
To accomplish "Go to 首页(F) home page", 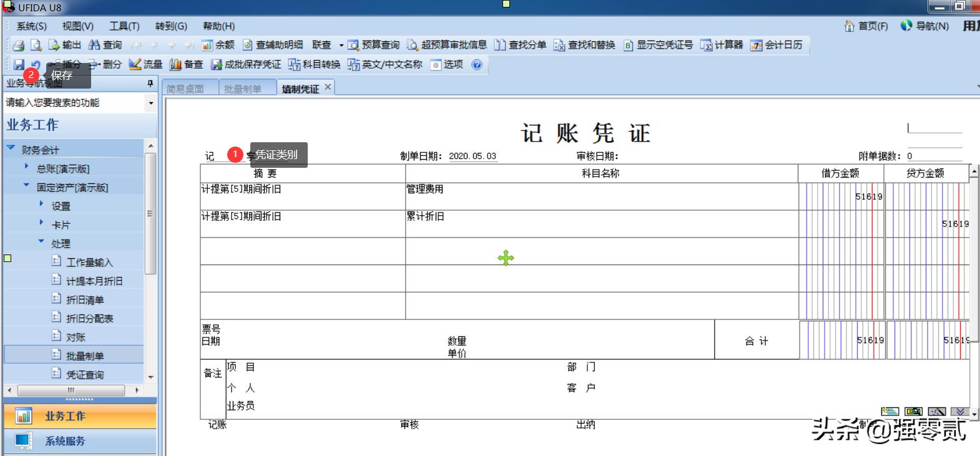I will [866, 26].
